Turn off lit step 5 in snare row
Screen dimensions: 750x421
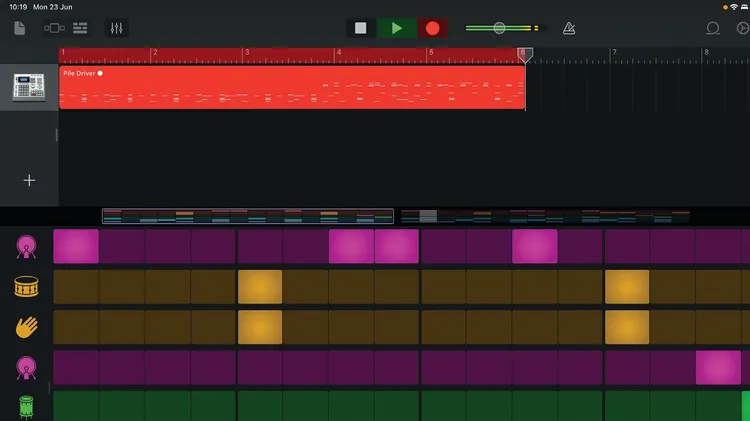(x=260, y=287)
